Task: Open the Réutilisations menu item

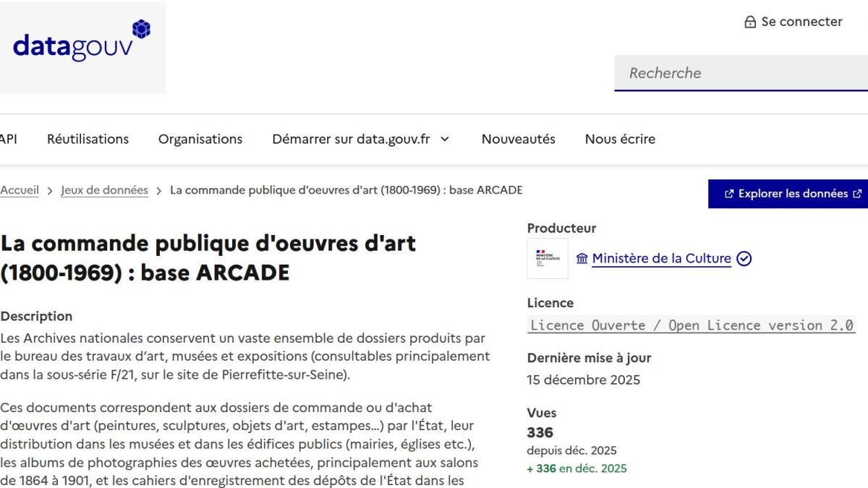Action: click(88, 140)
